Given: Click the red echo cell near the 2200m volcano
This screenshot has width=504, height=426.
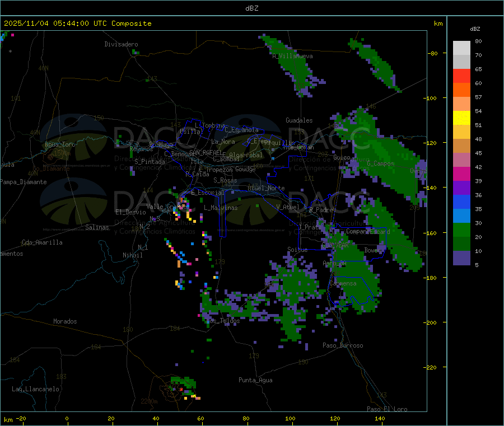Looking at the screenshot, I should [x=181, y=389].
